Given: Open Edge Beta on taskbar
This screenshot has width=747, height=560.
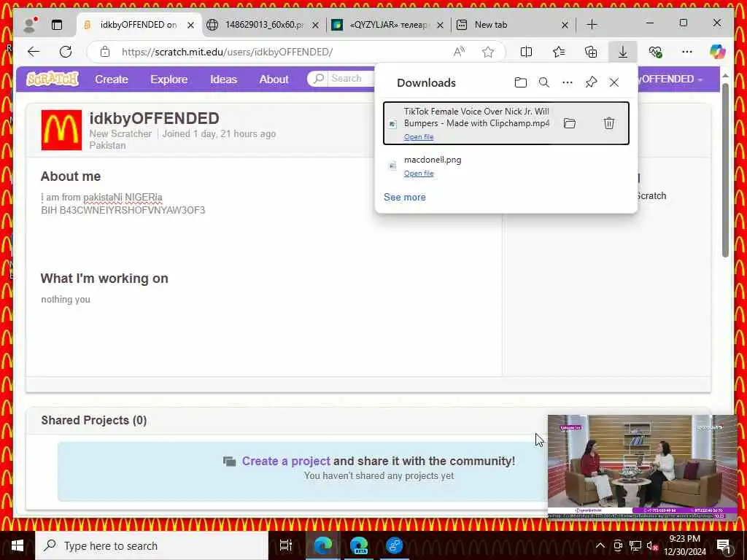Looking at the screenshot, I should tap(359, 545).
